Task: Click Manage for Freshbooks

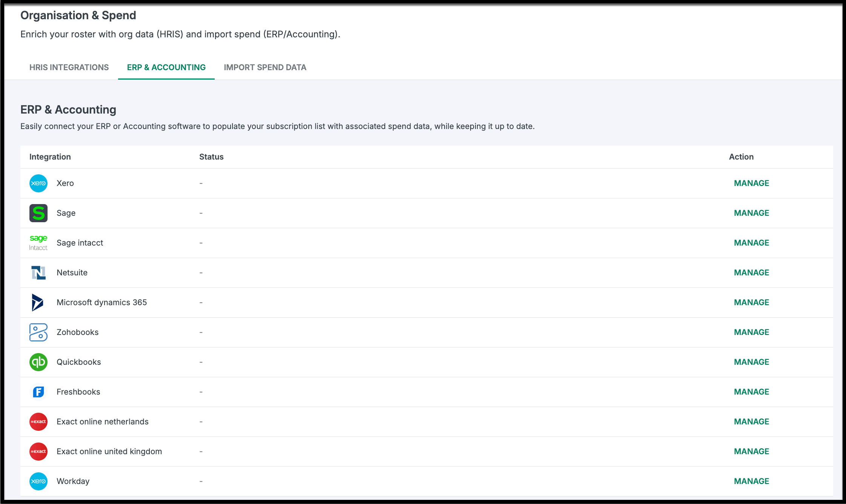Action: pyautogui.click(x=751, y=392)
